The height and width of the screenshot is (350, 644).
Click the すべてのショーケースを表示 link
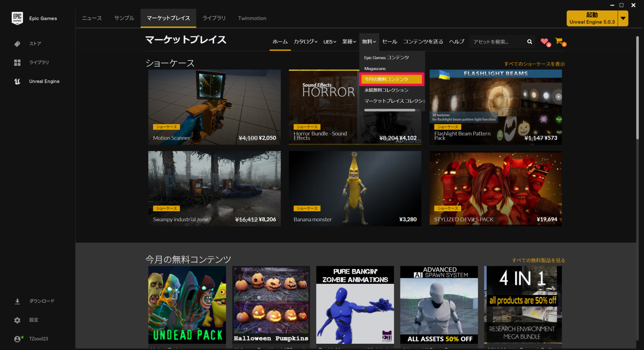pyautogui.click(x=535, y=64)
